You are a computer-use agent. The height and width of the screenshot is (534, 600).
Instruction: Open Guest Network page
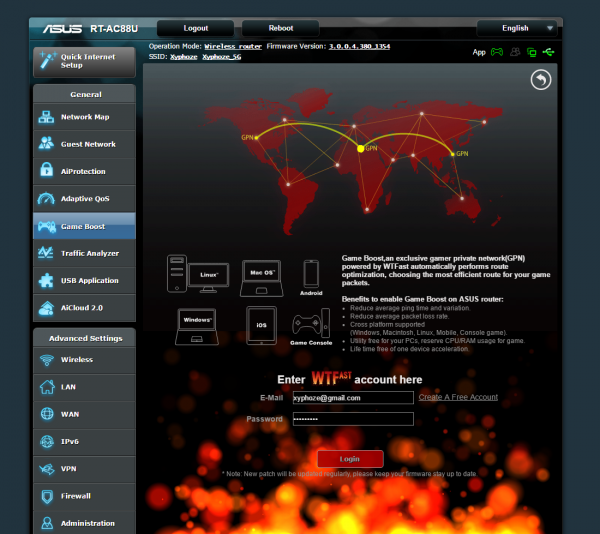84,144
